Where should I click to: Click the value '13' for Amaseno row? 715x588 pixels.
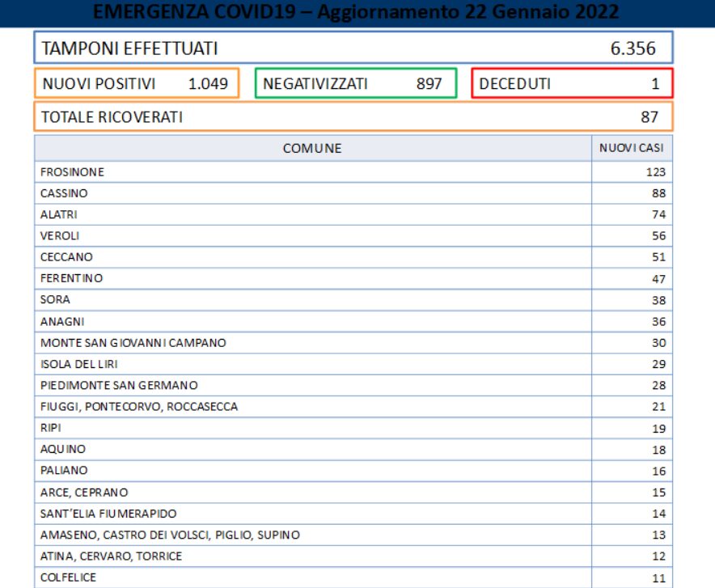pyautogui.click(x=659, y=535)
